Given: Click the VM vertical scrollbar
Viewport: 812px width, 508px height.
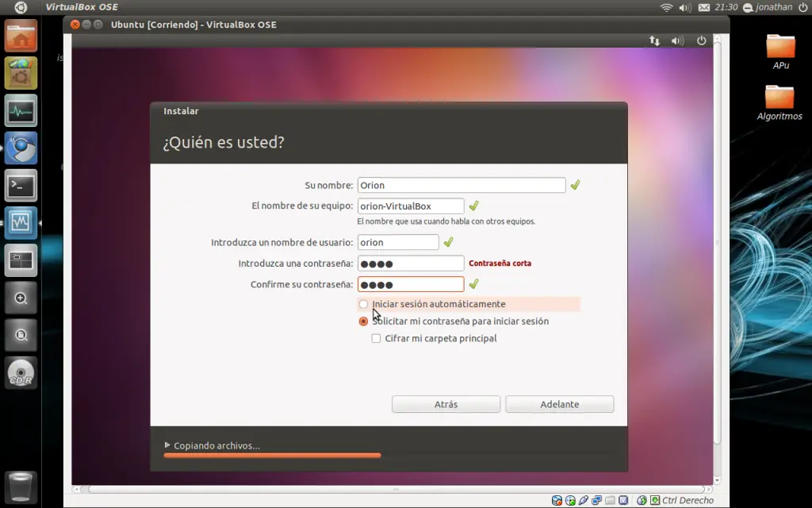Looking at the screenshot, I should [717, 244].
